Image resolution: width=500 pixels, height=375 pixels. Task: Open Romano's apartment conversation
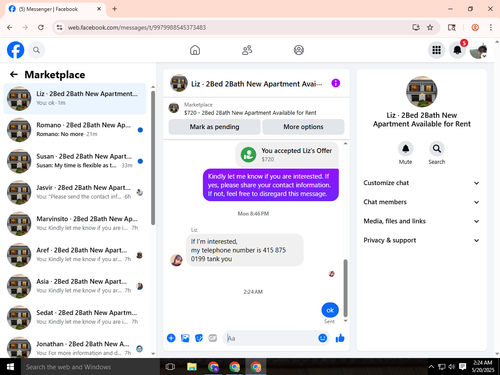pos(75,130)
